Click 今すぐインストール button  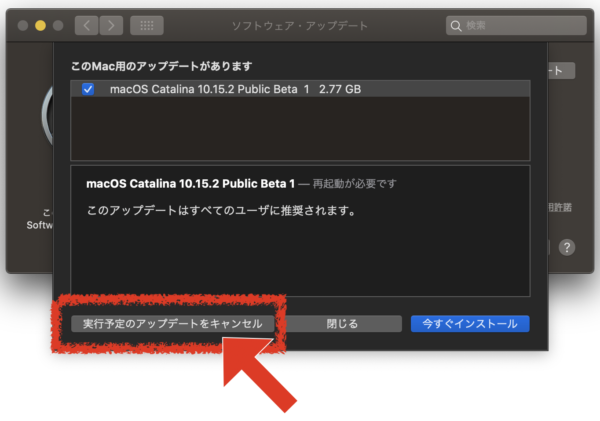click(x=470, y=324)
